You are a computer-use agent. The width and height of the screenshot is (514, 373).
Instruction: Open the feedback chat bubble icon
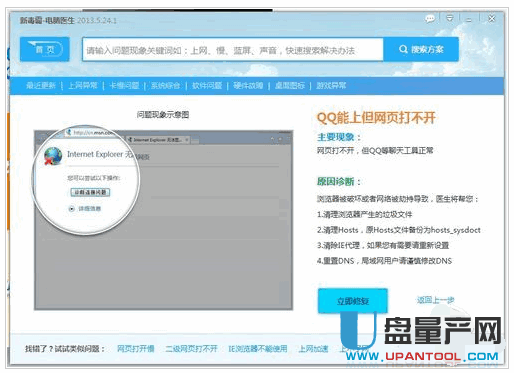(x=430, y=19)
